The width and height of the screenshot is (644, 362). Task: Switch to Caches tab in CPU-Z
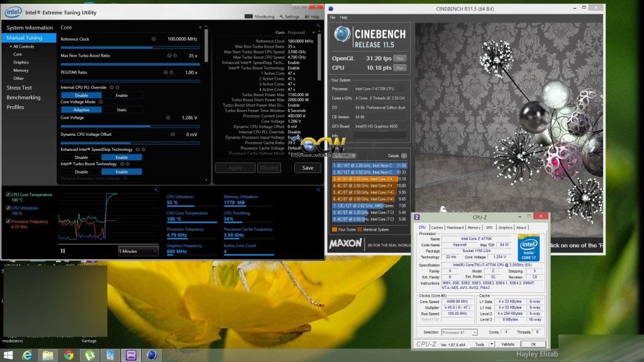click(x=436, y=228)
